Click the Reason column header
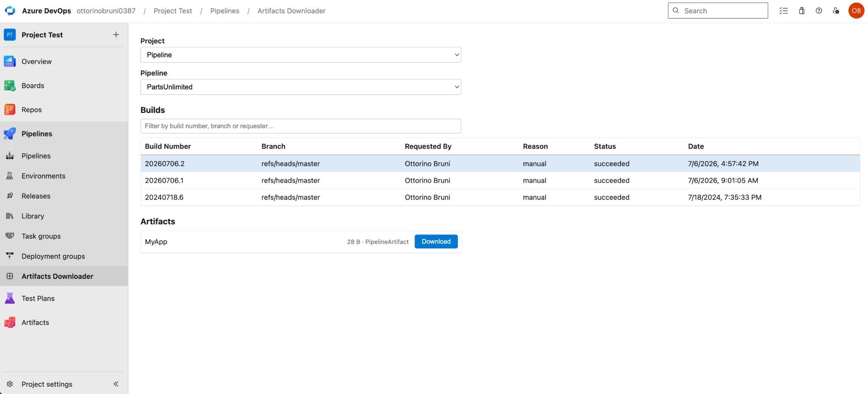The image size is (868, 394). (535, 146)
